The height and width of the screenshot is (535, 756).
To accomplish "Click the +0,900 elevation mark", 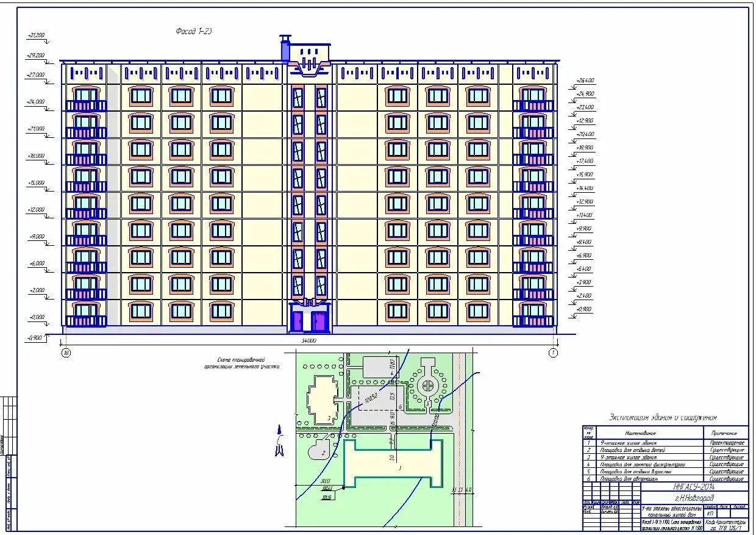I will [x=585, y=309].
